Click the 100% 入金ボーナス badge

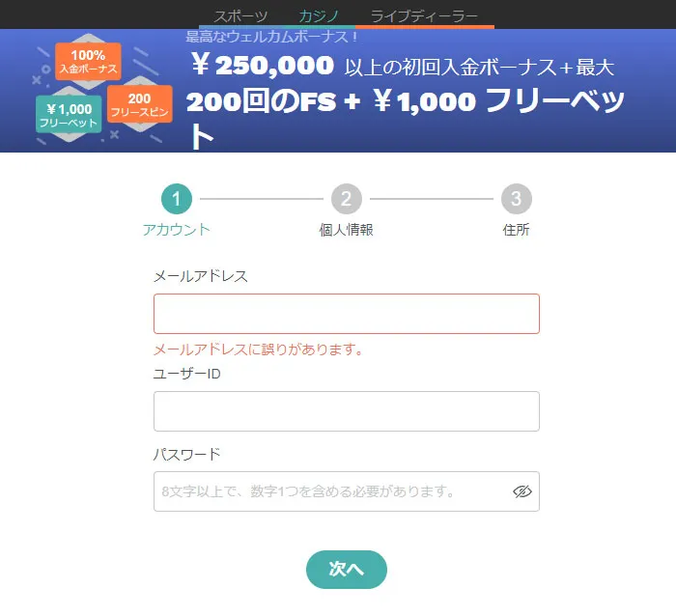click(88, 61)
